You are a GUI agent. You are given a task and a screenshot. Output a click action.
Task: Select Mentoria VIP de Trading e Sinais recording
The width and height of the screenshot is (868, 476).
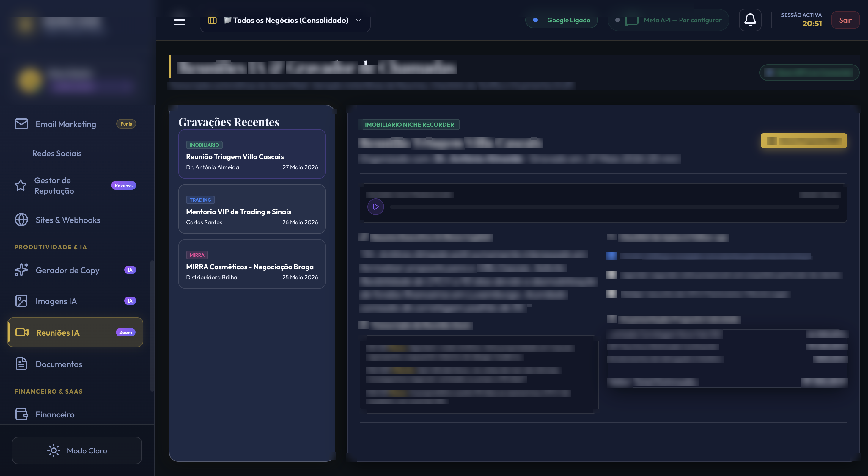point(252,209)
